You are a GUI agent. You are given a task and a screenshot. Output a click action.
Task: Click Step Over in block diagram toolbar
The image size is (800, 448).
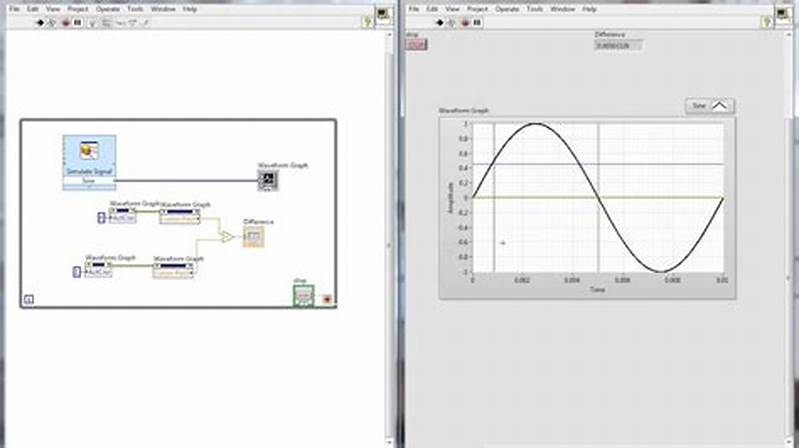pyautogui.click(x=133, y=22)
